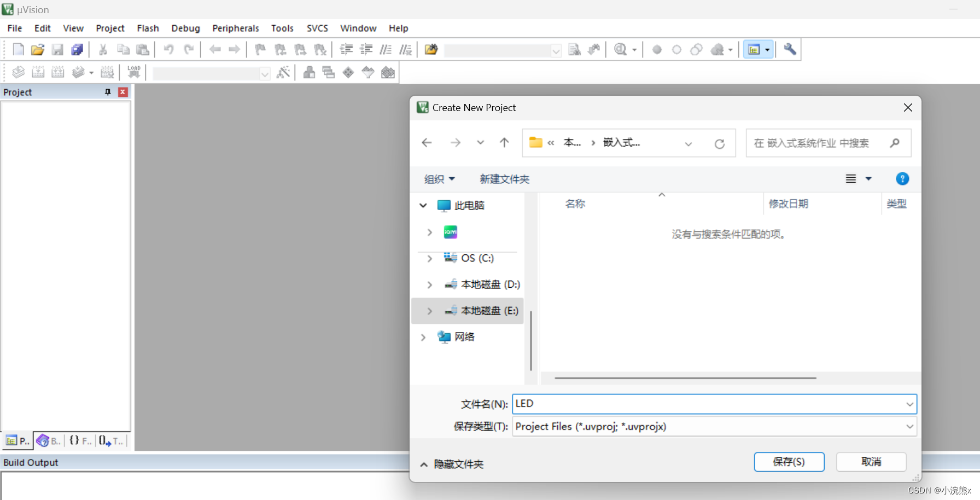Viewport: 980px width, 500px height.
Task: Click the Target Options magic wand icon
Action: [x=283, y=72]
